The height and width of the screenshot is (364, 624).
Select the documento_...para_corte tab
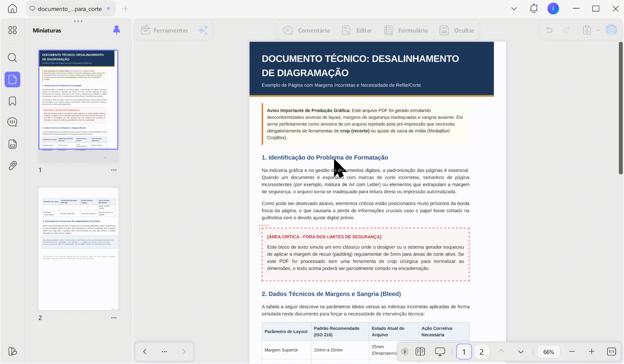coord(71,9)
